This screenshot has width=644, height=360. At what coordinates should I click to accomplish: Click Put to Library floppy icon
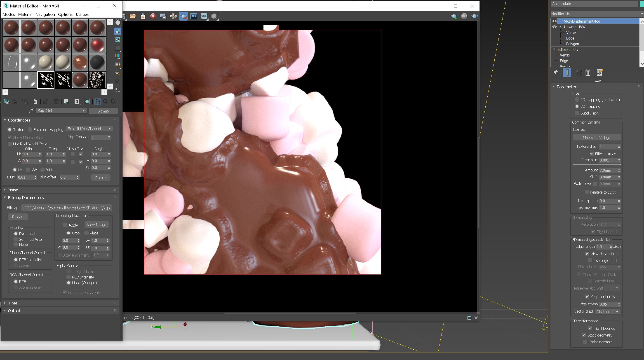click(x=66, y=102)
